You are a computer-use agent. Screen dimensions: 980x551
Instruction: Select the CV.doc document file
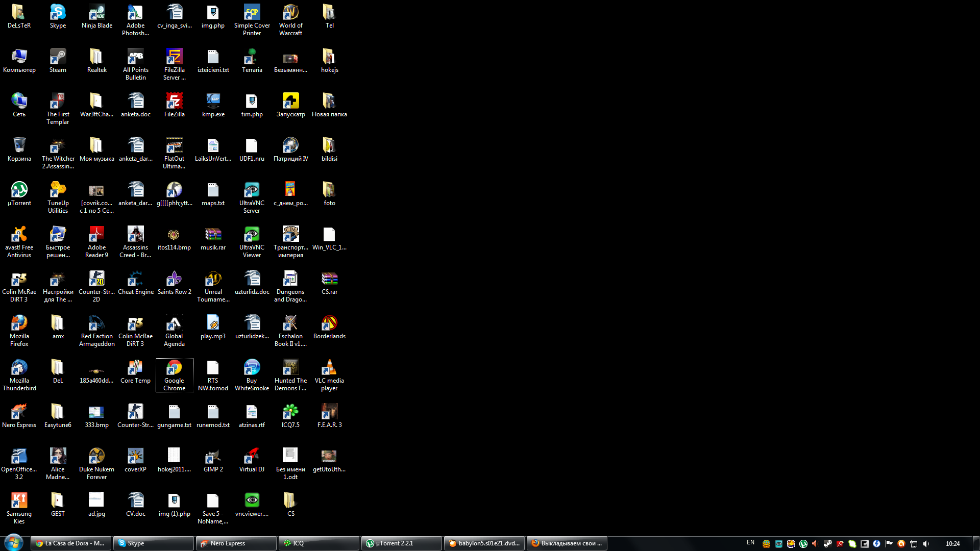tap(135, 505)
